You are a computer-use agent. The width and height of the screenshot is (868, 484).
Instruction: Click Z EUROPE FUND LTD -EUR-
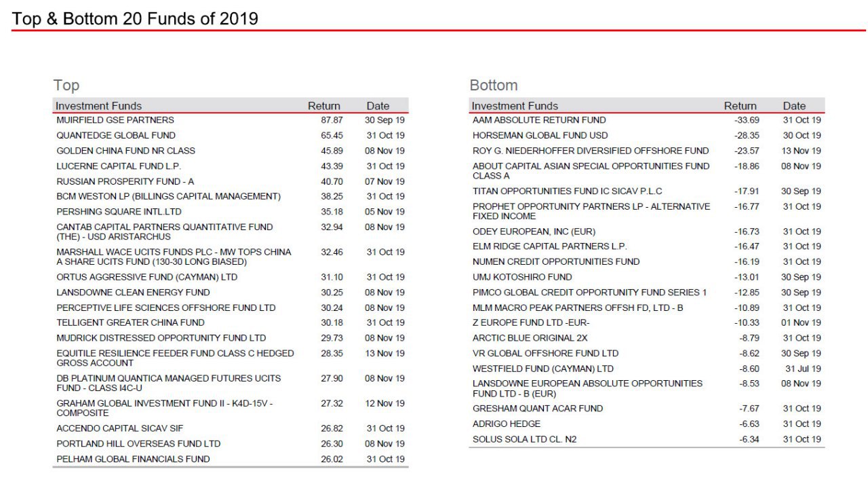point(531,322)
